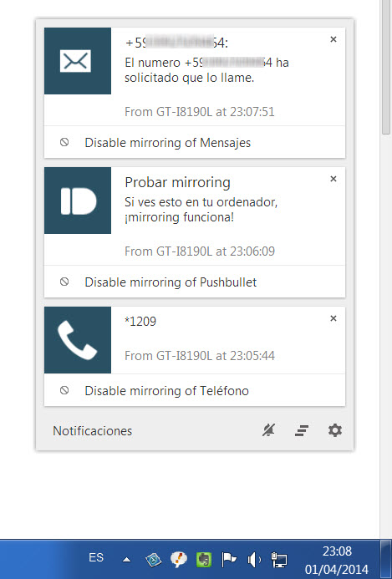The height and width of the screenshot is (579, 392).
Task: Open notification settings gear
Action: click(x=334, y=430)
